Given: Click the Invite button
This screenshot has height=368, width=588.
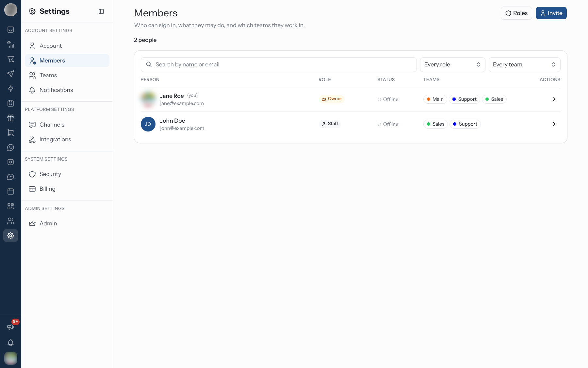Looking at the screenshot, I should pos(551,13).
